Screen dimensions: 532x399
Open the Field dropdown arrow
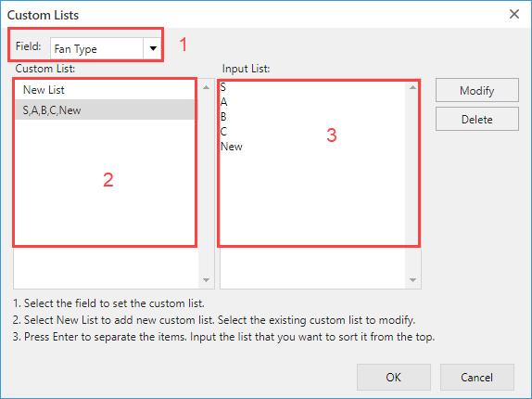click(153, 48)
